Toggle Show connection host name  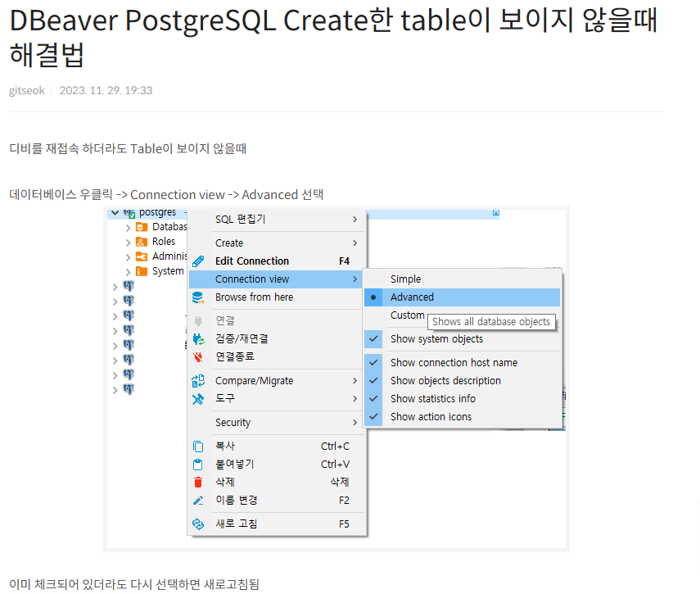coord(463,363)
